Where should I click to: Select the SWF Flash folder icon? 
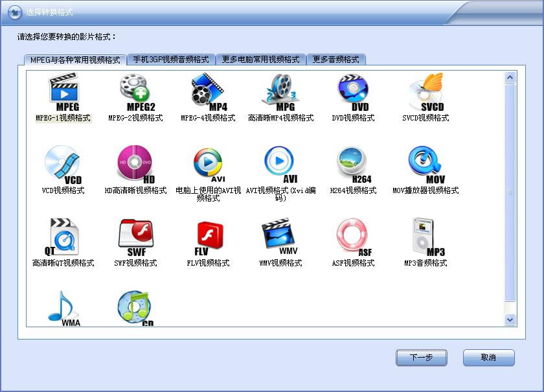(135, 237)
